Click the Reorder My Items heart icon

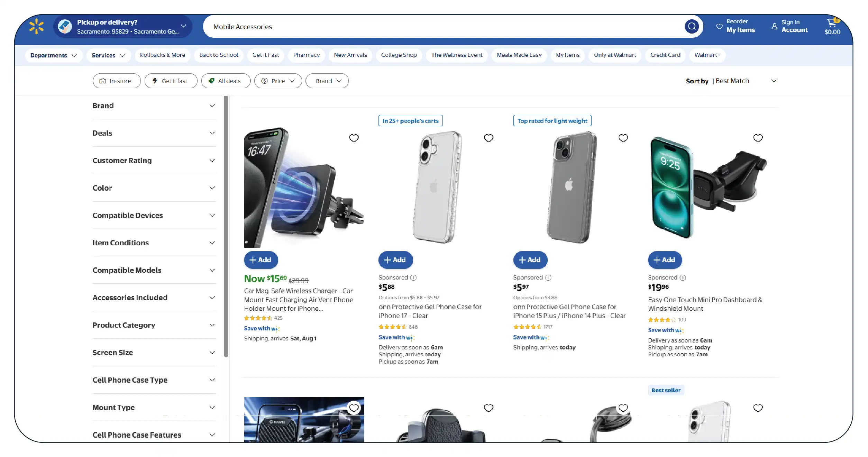click(719, 26)
